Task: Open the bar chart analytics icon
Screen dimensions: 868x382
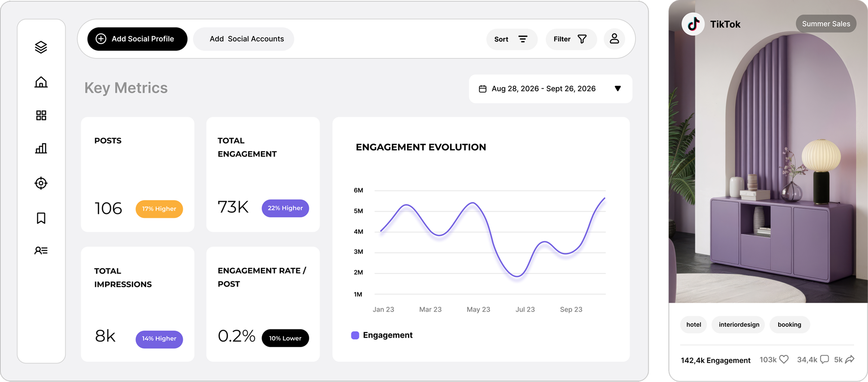Action: coord(41,148)
